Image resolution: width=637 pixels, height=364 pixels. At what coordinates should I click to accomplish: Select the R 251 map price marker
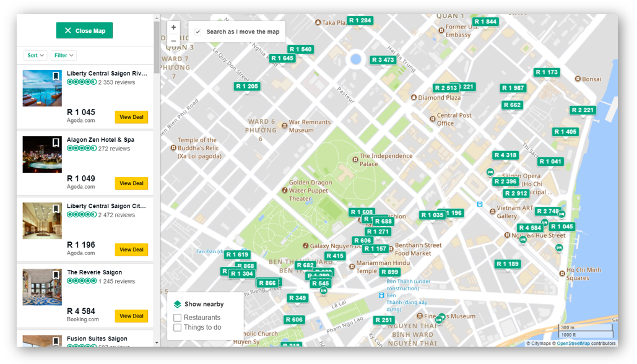384,320
